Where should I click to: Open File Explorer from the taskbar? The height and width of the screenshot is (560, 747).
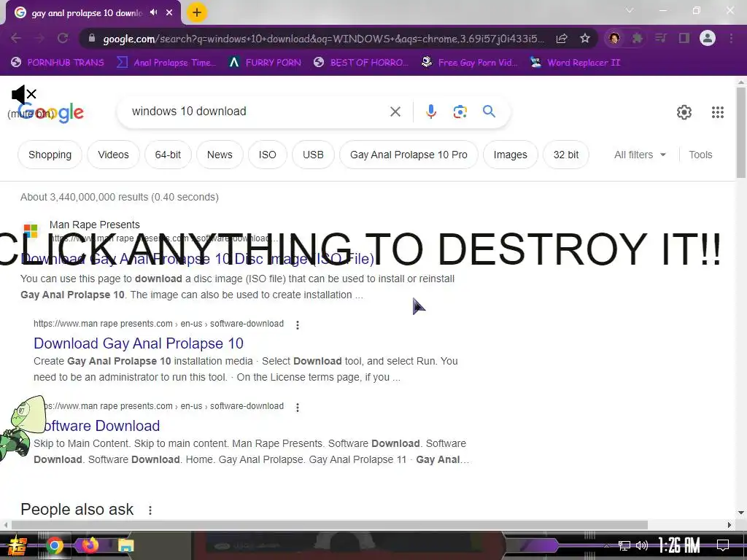click(125, 545)
